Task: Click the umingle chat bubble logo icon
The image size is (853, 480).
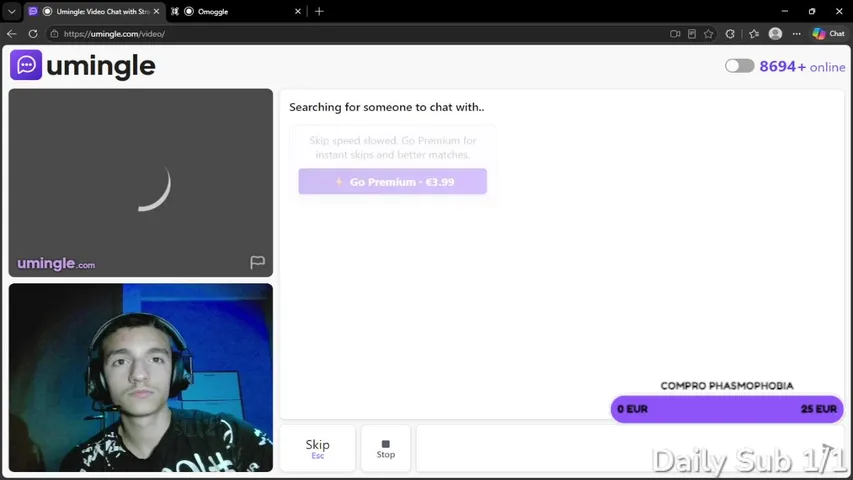Action: tap(26, 65)
